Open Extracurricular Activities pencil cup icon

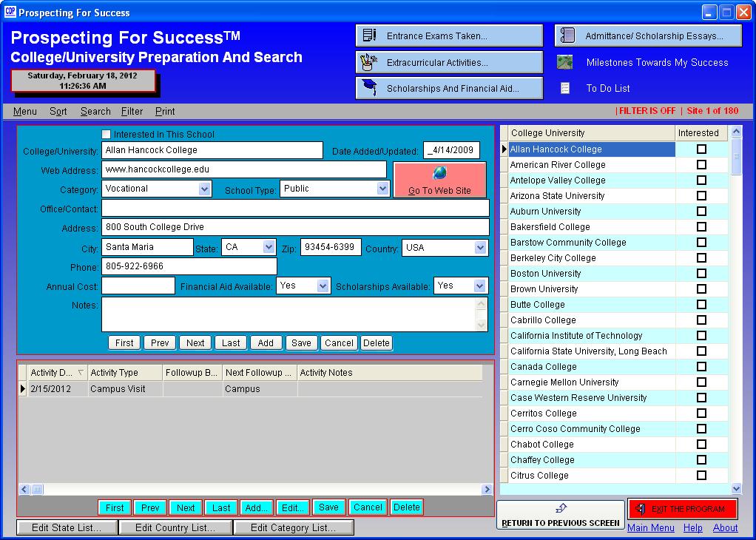(369, 62)
